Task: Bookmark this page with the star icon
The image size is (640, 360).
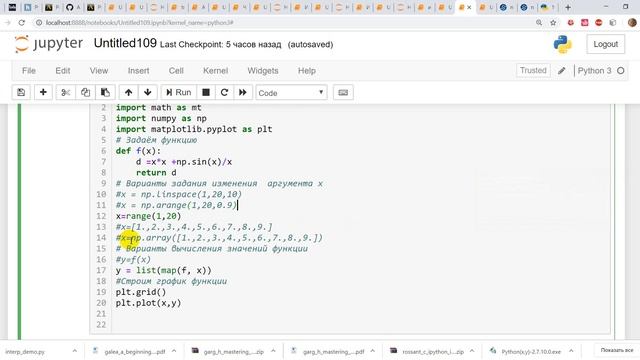Action: coord(553,23)
